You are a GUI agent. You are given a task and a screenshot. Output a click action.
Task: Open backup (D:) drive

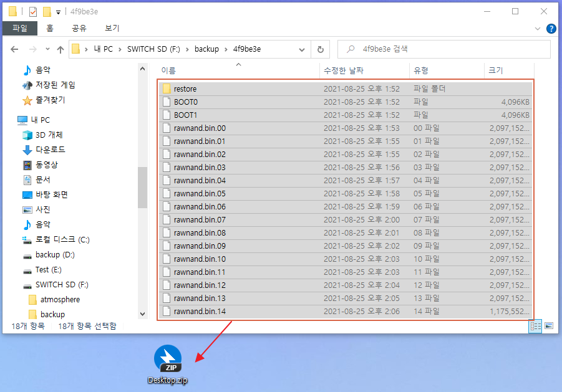coord(49,254)
